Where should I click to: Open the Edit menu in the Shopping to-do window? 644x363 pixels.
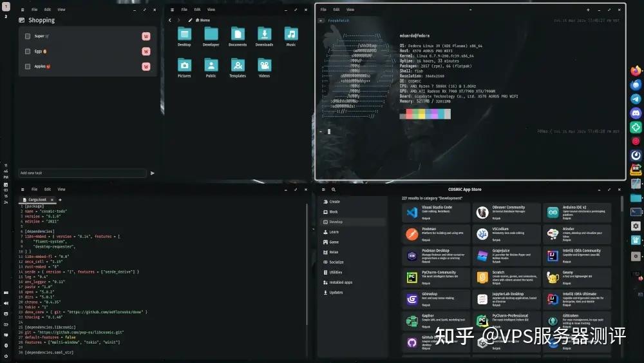[48, 10]
